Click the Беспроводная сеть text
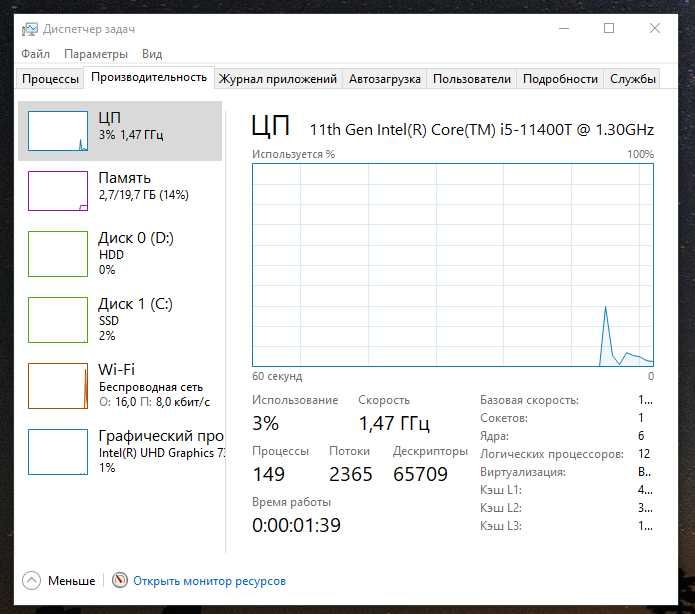Image resolution: width=695 pixels, height=614 pixels. 151,387
